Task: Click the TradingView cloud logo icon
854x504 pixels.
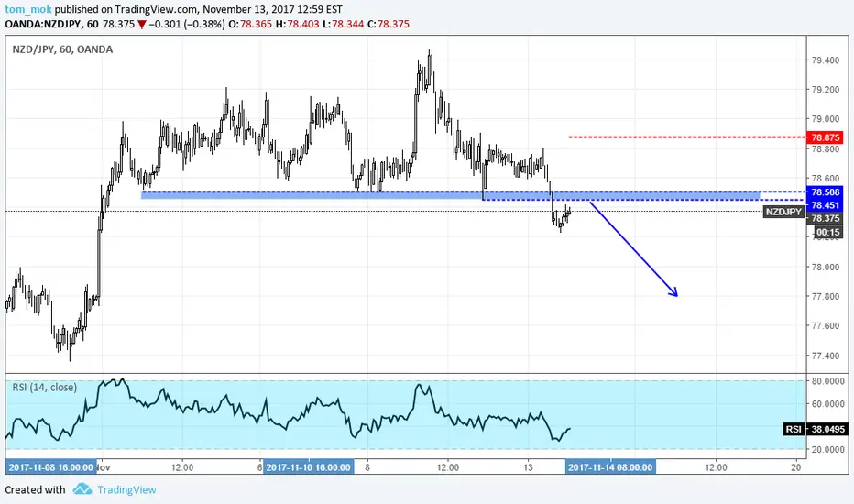Action: click(x=82, y=488)
